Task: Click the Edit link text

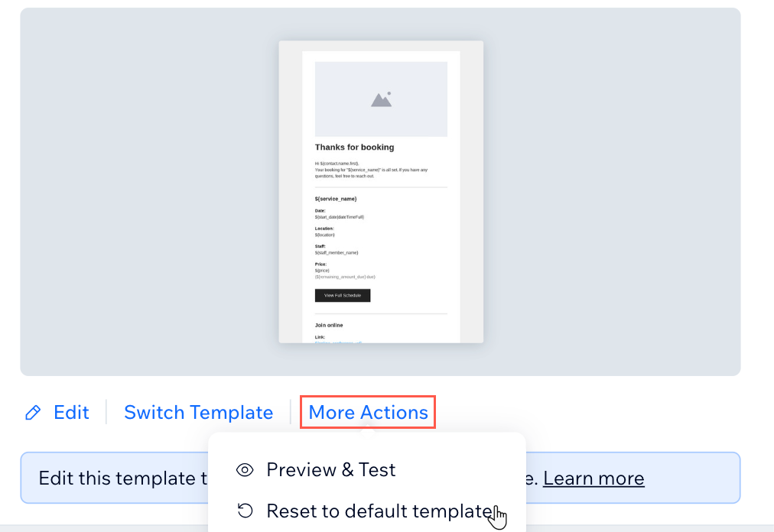Action: point(71,412)
